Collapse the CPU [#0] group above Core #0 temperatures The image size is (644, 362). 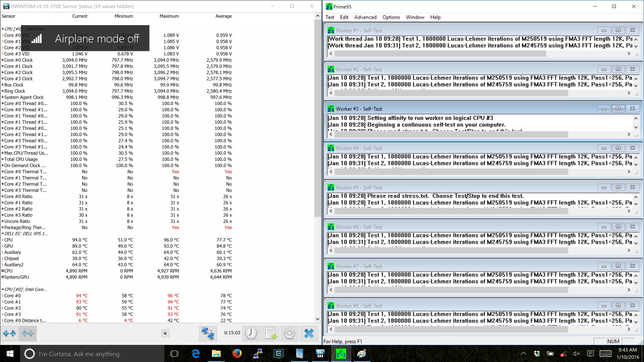[x=3, y=289]
